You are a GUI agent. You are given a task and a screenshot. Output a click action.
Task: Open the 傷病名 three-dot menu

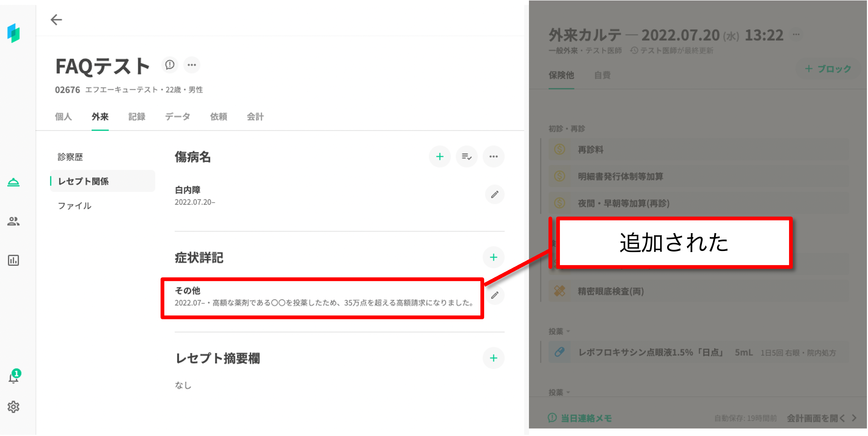[493, 156]
